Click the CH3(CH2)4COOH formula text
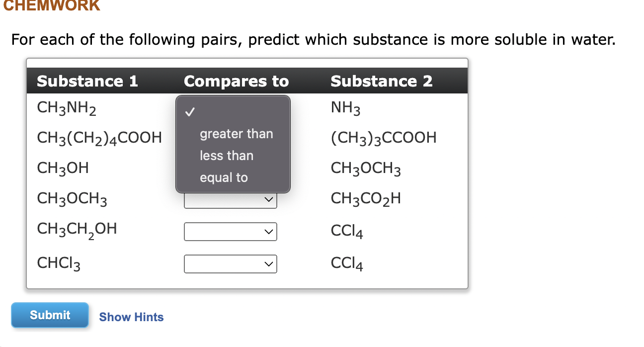644x347 pixels. click(x=99, y=138)
